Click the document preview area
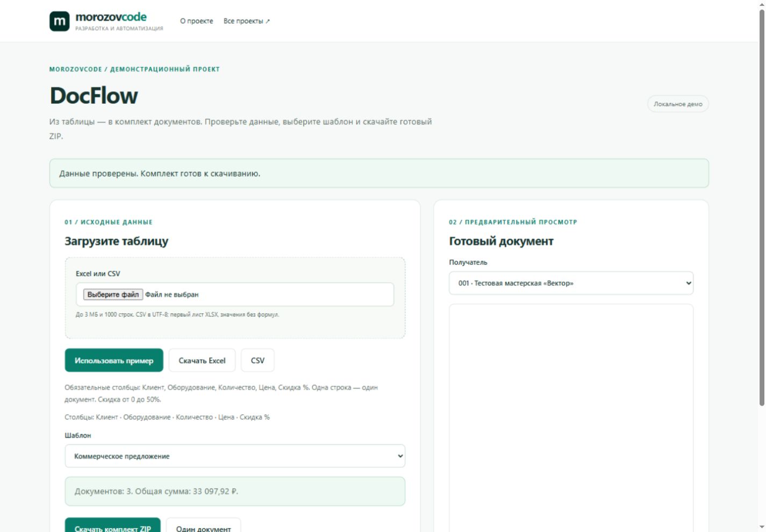The height and width of the screenshot is (532, 766). coord(571,418)
